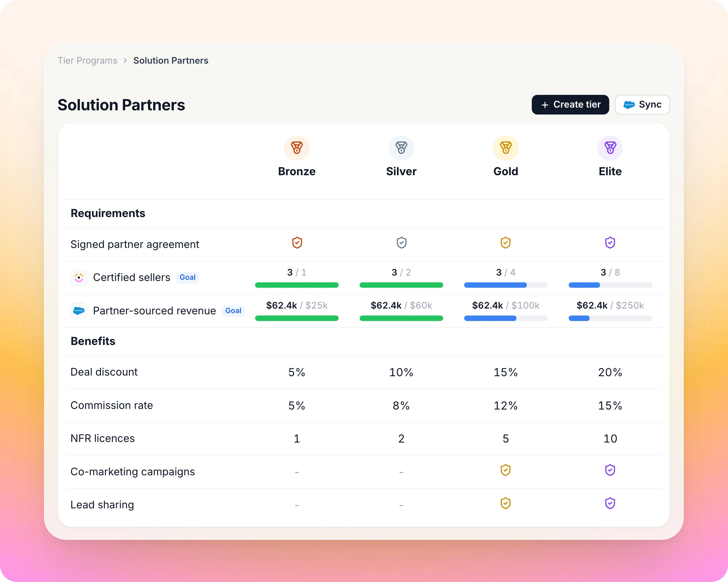Click the '3 / 2' certified sellers value
728x582 pixels.
click(x=401, y=272)
